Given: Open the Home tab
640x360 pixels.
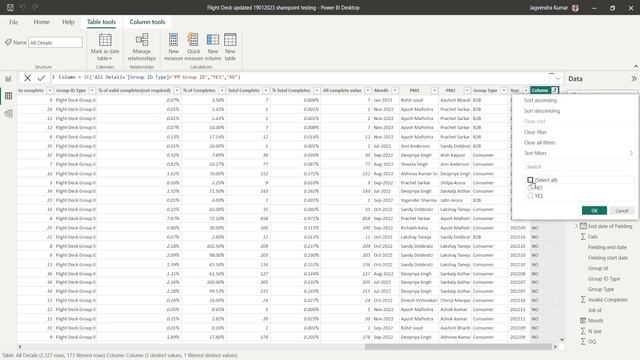Looking at the screenshot, I should [x=42, y=22].
